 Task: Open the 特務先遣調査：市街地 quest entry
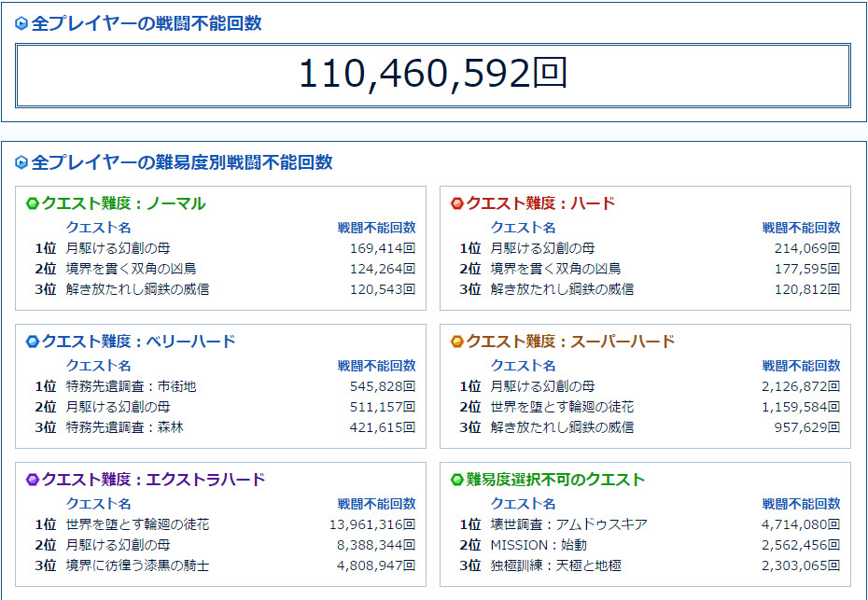pos(131,386)
